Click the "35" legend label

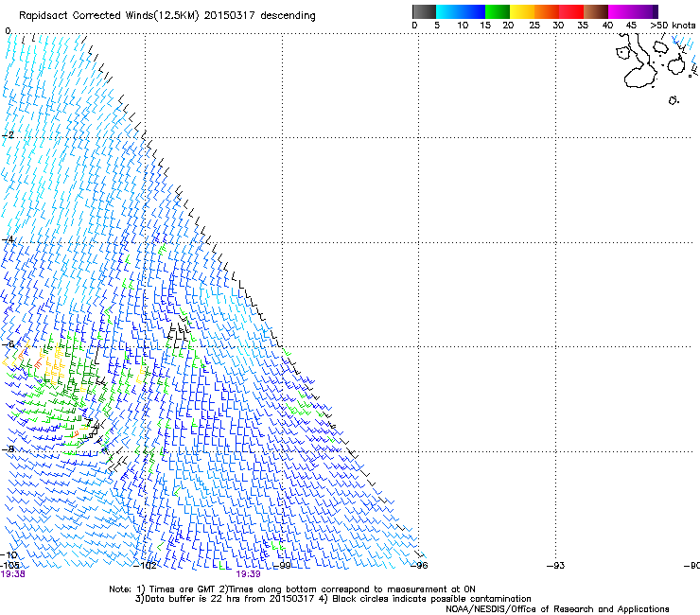click(583, 26)
